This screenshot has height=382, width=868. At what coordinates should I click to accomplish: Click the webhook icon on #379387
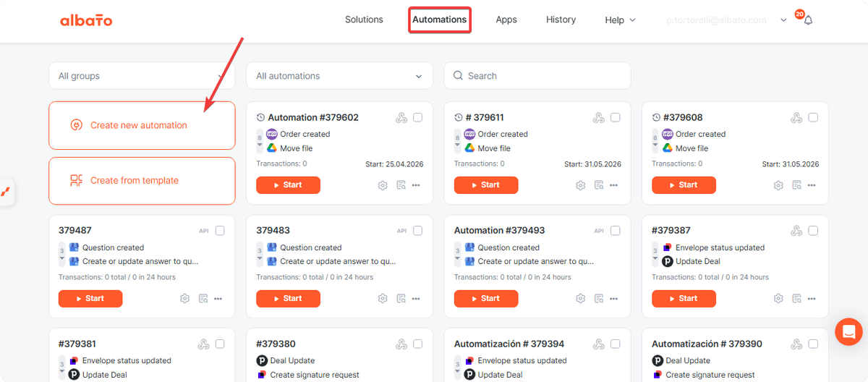pos(796,231)
